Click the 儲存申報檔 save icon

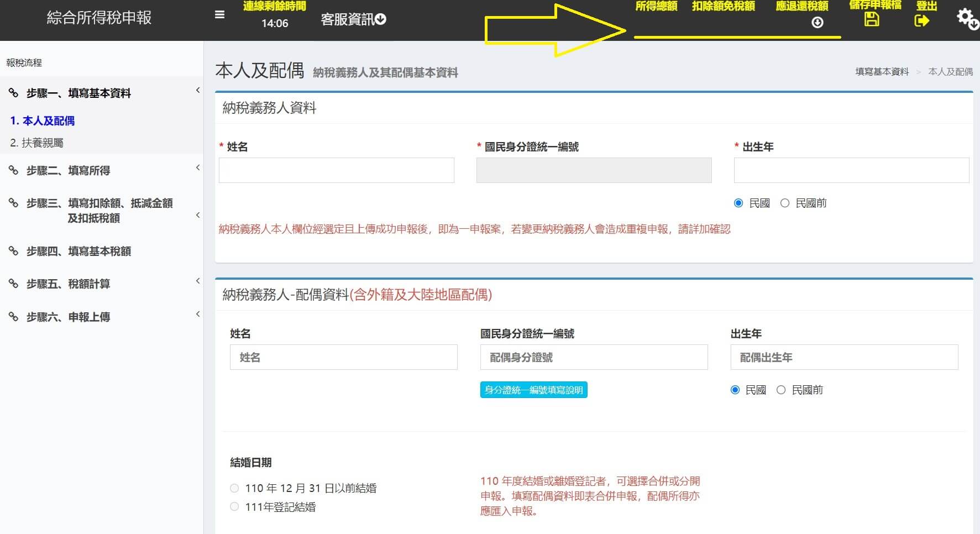[872, 18]
